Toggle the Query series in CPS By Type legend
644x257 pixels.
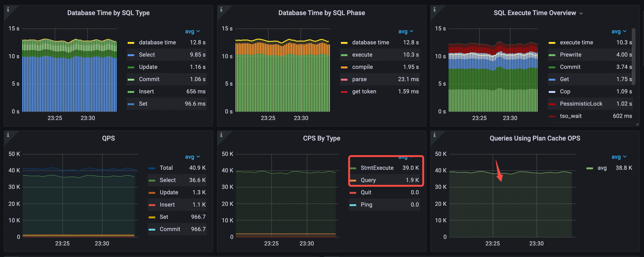[368, 180]
